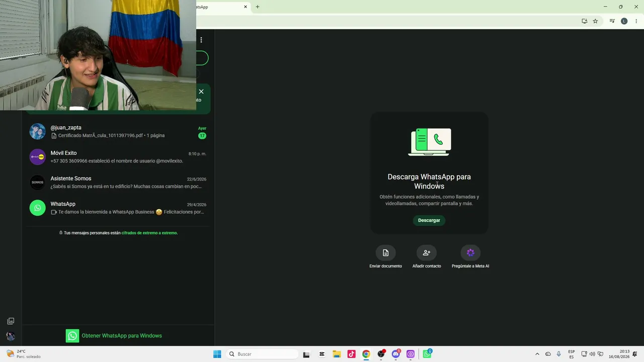This screenshot has height=362, width=644.
Task: Click the cloud icon in the system tray
Action: (x=548, y=354)
